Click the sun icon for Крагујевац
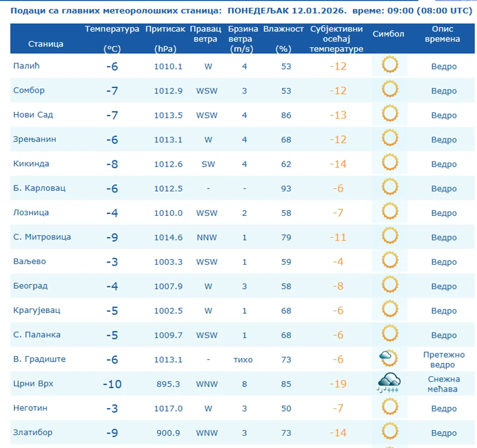The image size is (477, 448). tap(389, 310)
